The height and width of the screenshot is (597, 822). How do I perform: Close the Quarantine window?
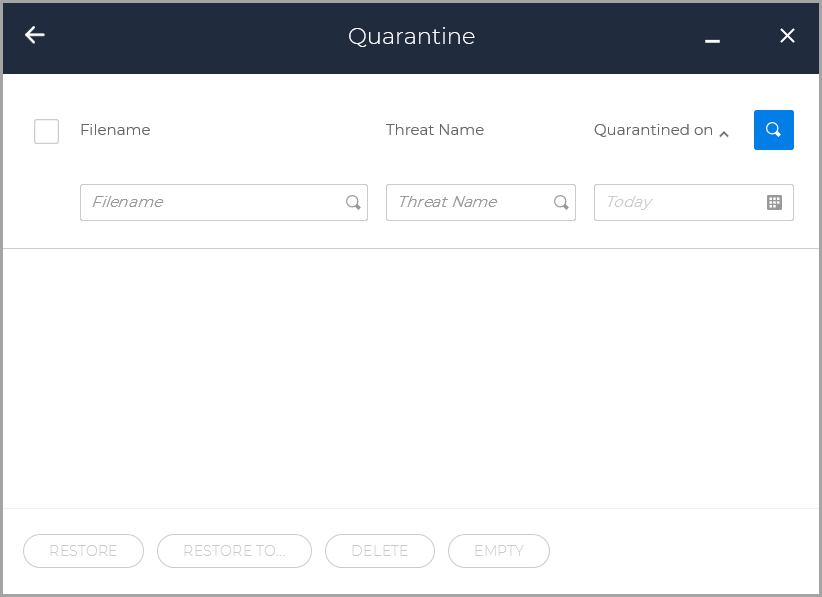787,36
